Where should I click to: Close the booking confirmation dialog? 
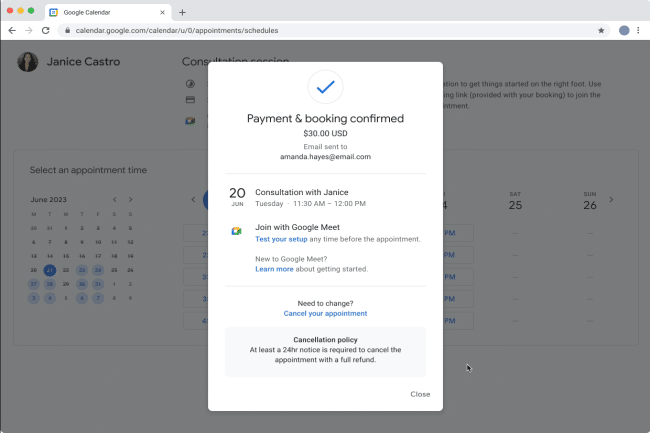[420, 394]
